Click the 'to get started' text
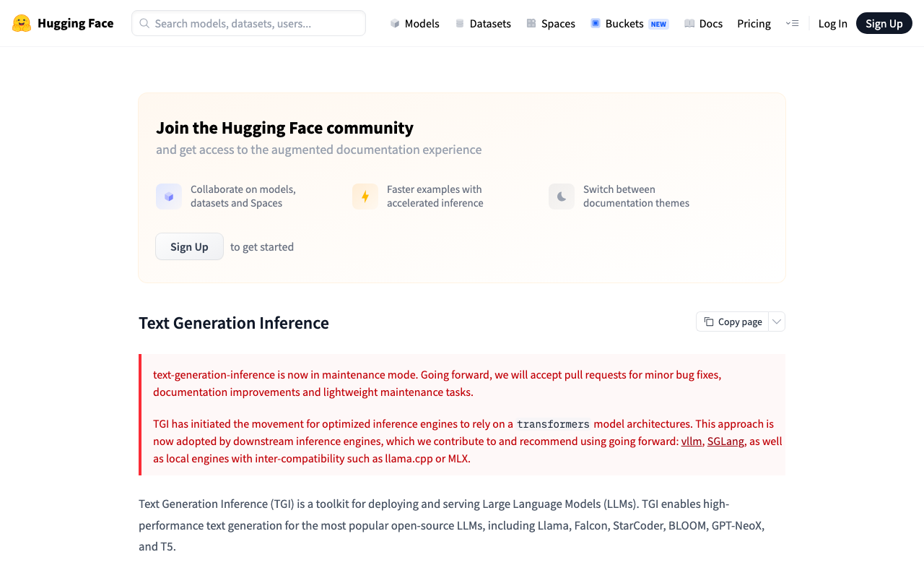924x578 pixels. [x=262, y=246]
